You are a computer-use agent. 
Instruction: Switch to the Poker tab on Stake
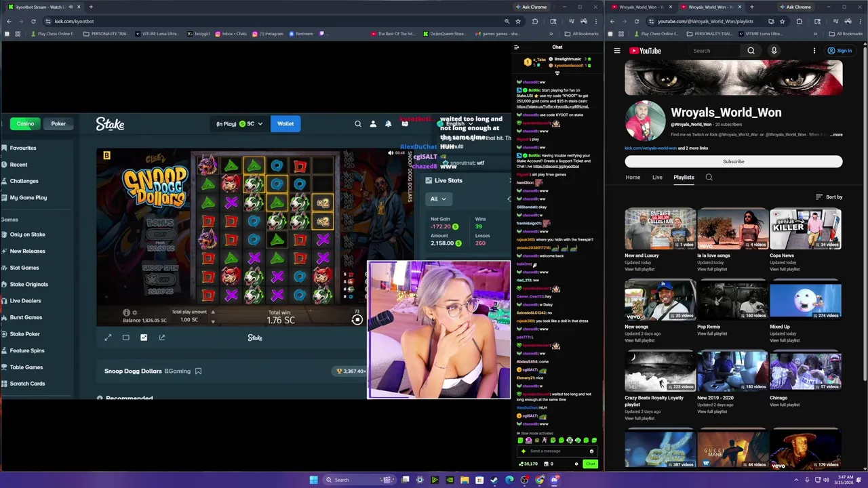[58, 124]
